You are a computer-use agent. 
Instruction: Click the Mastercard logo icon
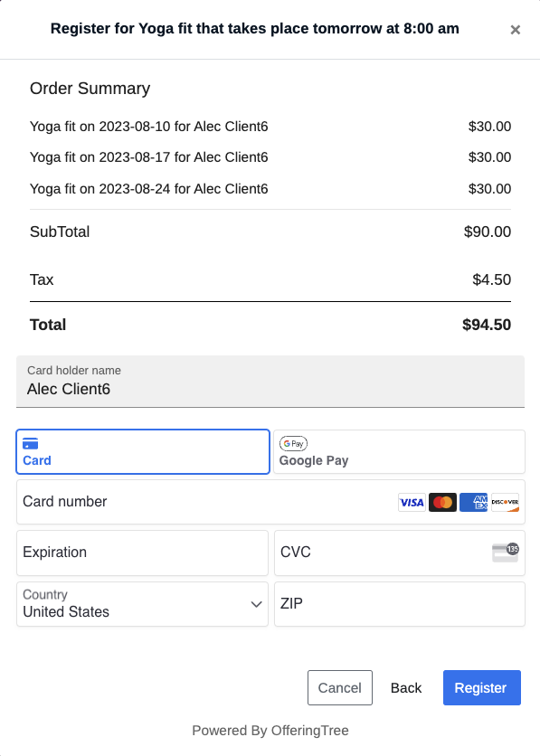coord(442,503)
